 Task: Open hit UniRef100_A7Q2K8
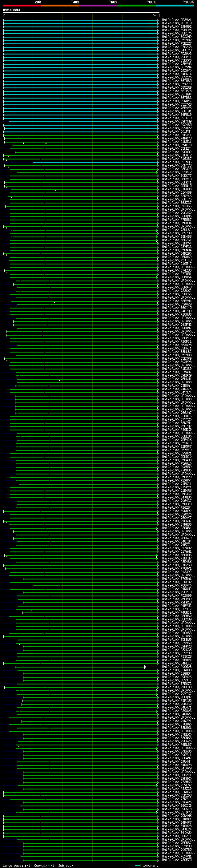[177, 47]
